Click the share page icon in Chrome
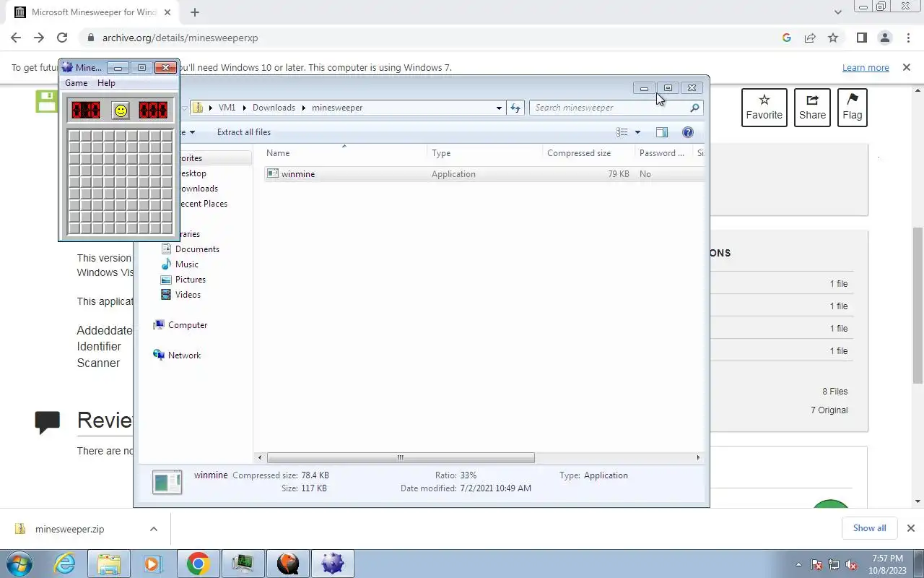 point(810,38)
